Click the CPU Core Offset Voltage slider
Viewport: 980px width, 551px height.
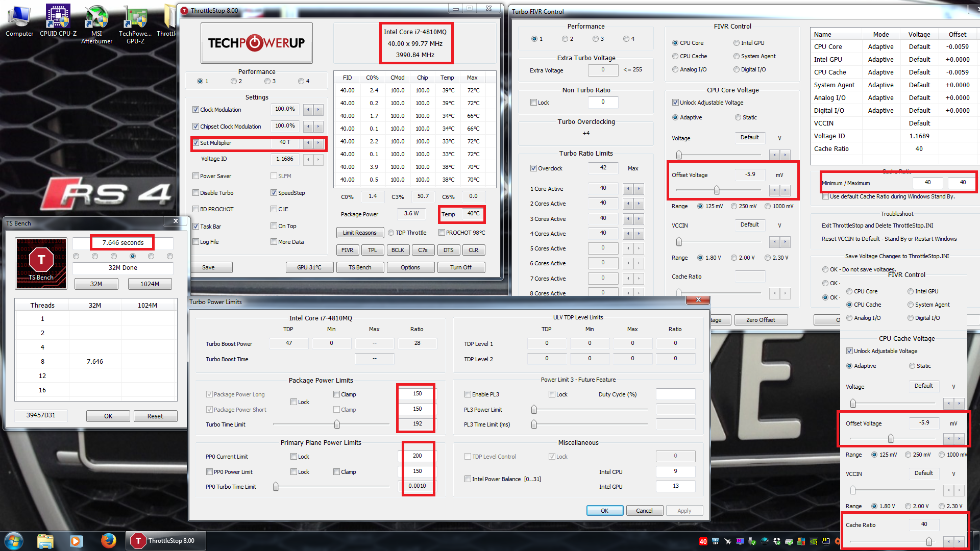click(x=717, y=190)
